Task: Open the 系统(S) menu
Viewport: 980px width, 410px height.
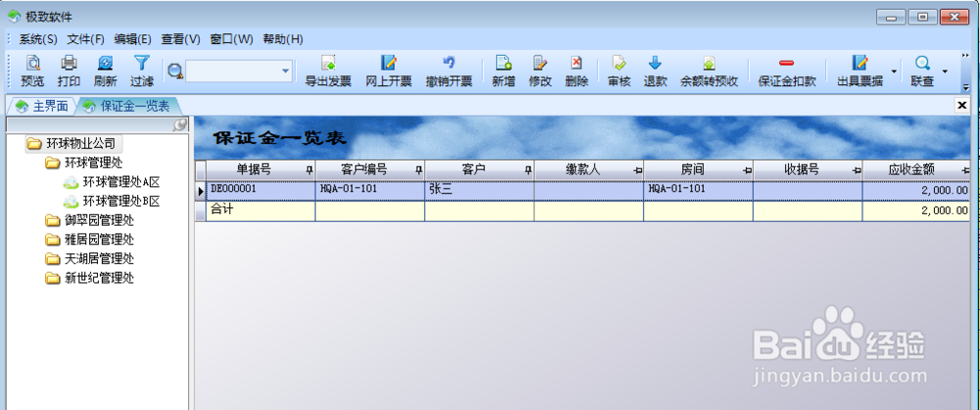Action: [x=38, y=39]
